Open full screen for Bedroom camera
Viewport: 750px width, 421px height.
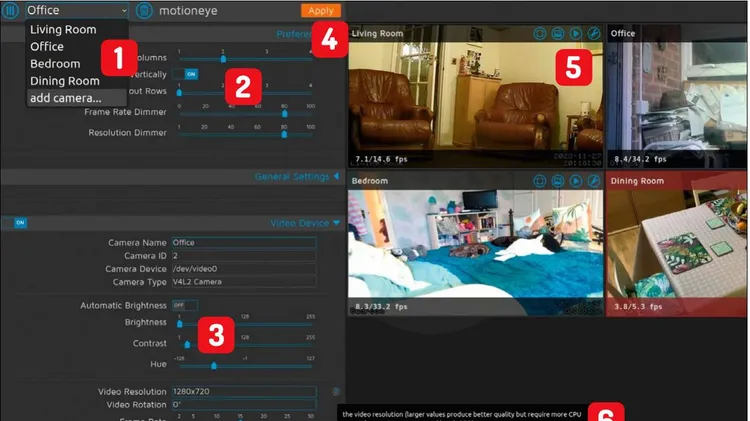click(540, 181)
